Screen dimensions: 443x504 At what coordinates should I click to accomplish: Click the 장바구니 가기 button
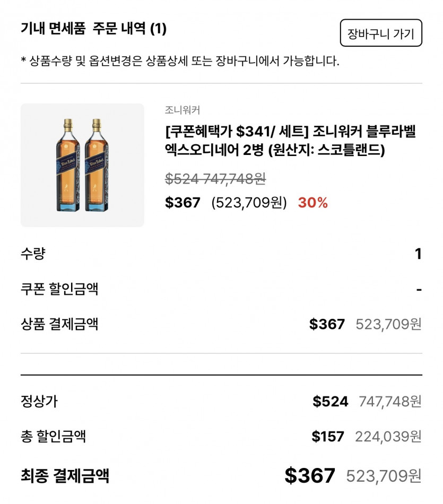(380, 33)
